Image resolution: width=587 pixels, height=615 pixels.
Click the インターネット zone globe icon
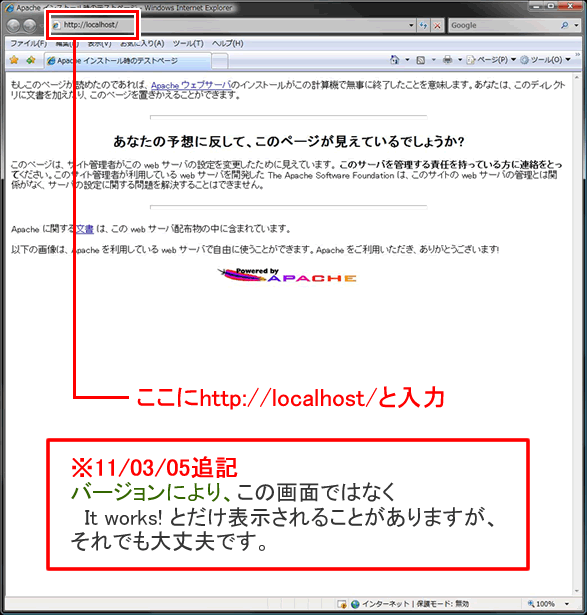pyautogui.click(x=355, y=604)
